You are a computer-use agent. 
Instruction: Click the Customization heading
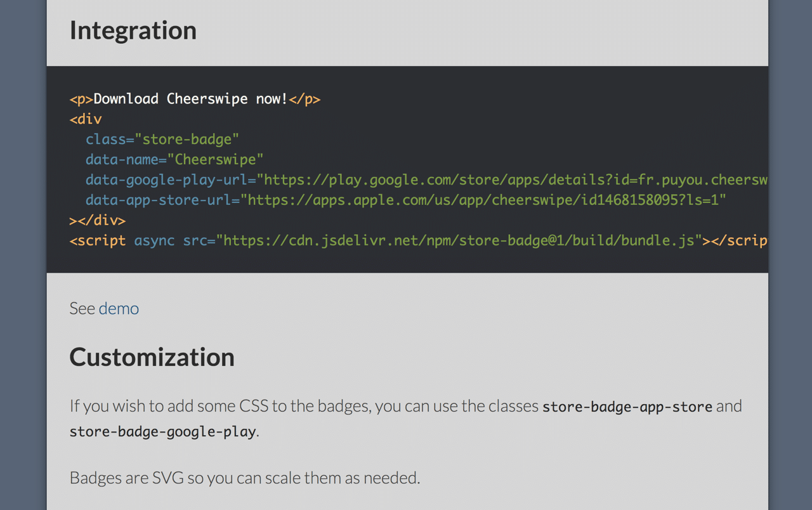[x=152, y=357]
